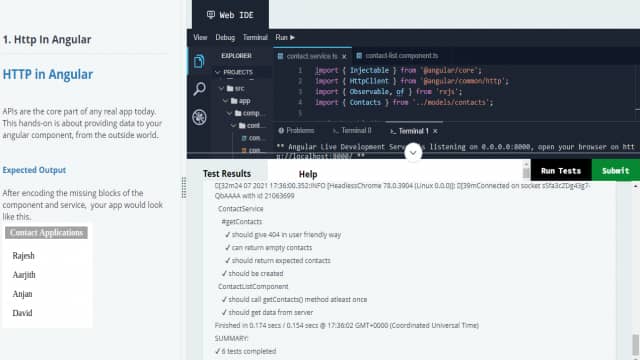This screenshot has height=360, width=640.
Task: Open the Explorer files icon in sidebar
Action: [x=199, y=61]
